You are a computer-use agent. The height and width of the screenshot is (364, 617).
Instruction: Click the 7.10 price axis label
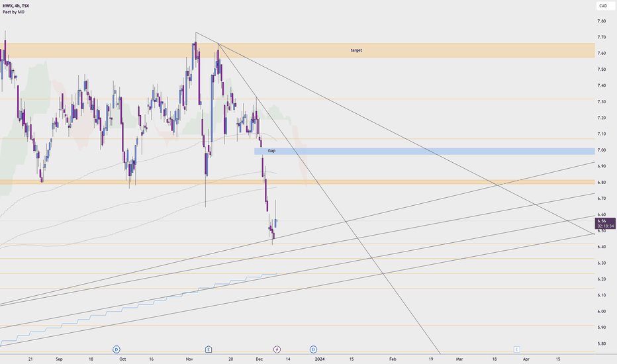point(601,134)
